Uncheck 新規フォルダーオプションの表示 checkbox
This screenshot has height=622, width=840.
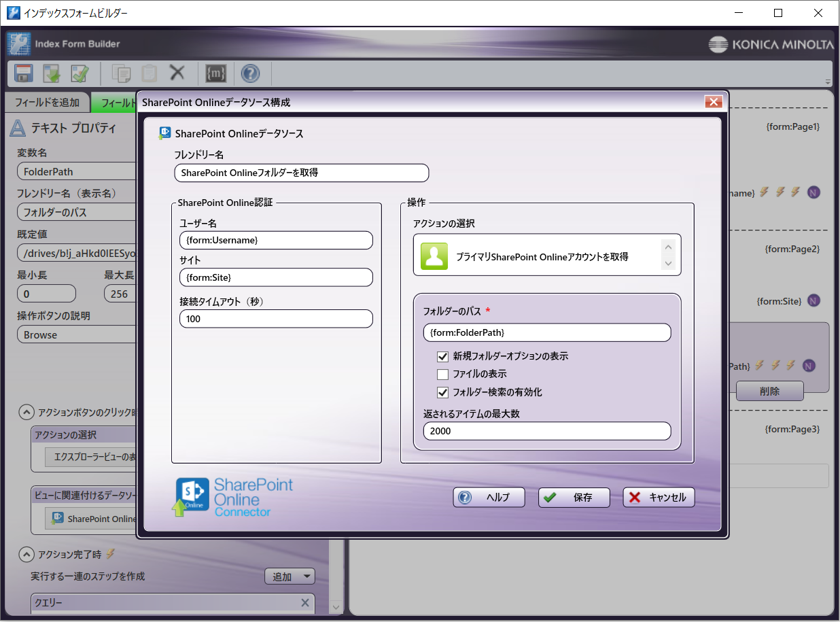(x=443, y=356)
